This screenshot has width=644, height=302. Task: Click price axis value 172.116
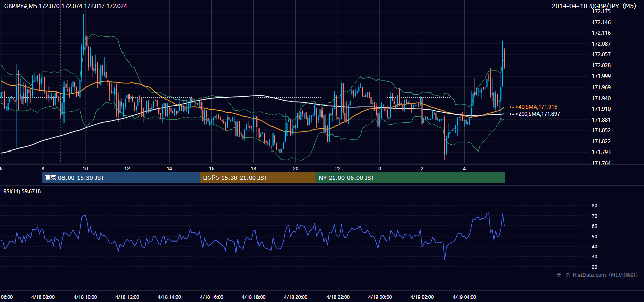coord(601,33)
